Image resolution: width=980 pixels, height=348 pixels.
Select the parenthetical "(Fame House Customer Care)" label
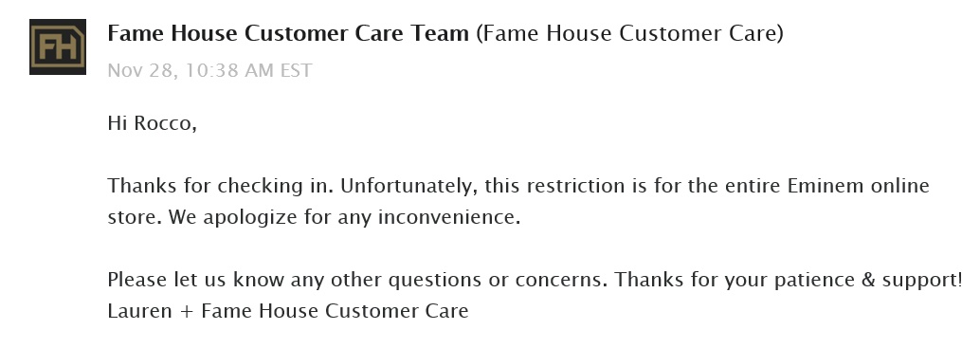pos(629,33)
